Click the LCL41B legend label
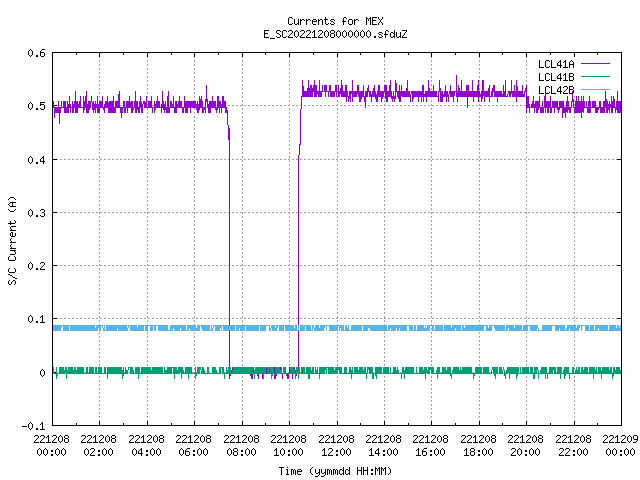This screenshot has height=480, width=640. click(x=556, y=77)
